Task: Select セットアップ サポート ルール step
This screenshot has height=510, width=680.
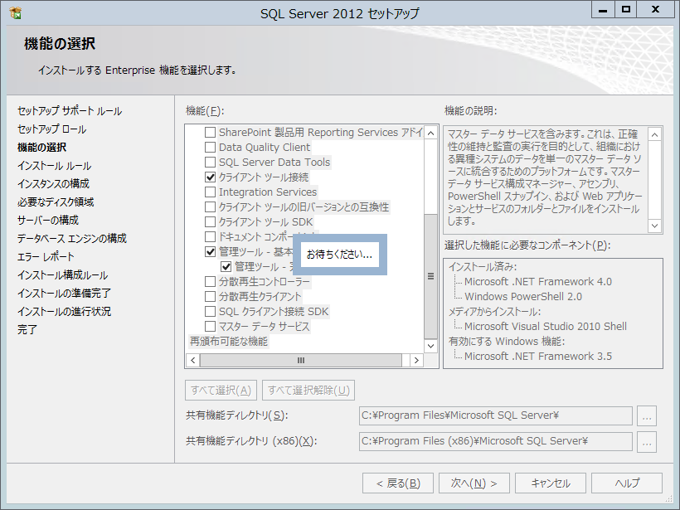Action: pyautogui.click(x=69, y=111)
